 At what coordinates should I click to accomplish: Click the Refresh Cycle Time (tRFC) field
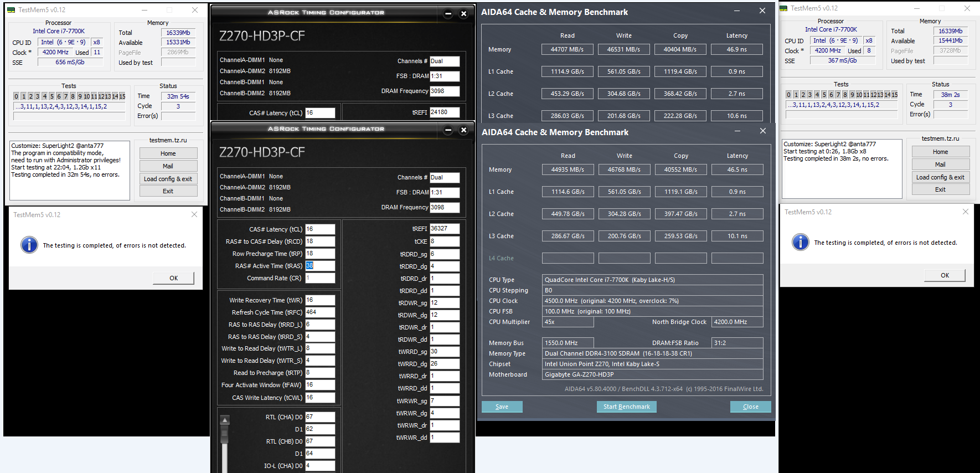[x=320, y=312]
